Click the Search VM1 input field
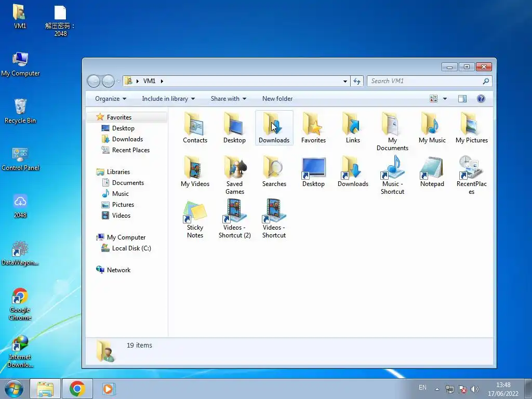Screen dimensions: 532x399 coord(425,81)
